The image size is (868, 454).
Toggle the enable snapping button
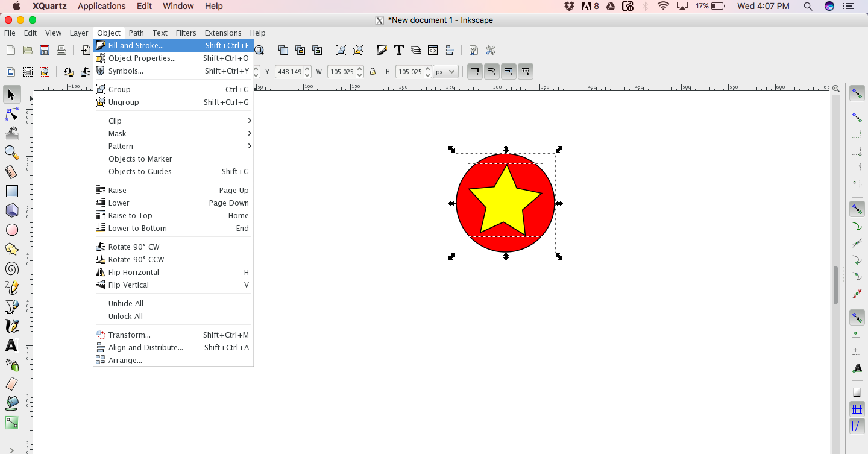click(x=857, y=93)
